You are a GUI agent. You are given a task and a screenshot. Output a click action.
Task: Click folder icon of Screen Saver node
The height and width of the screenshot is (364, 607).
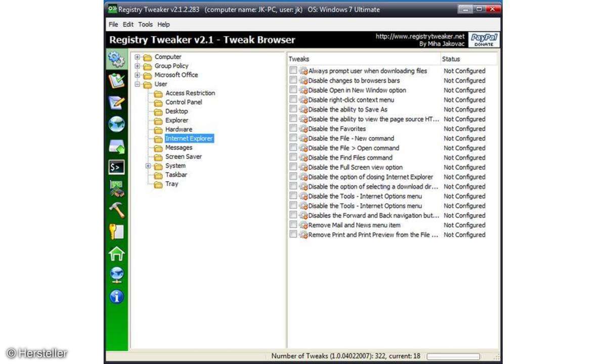coord(158,157)
